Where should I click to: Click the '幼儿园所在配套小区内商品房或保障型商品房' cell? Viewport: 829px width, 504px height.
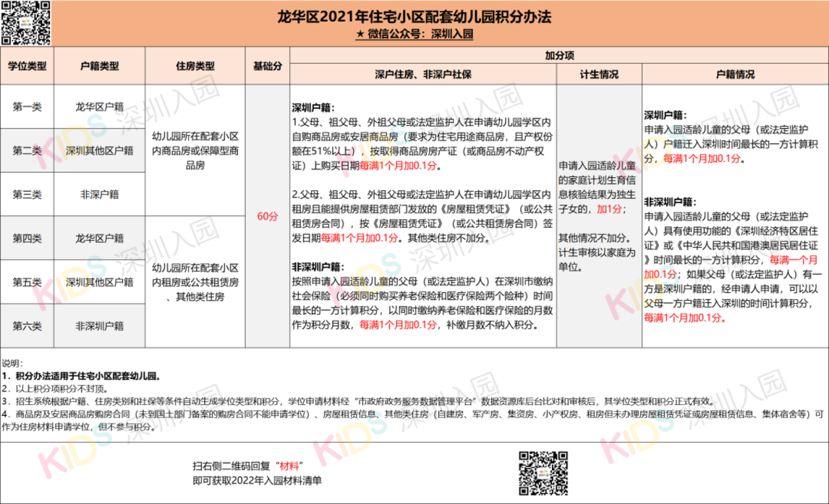(195, 150)
